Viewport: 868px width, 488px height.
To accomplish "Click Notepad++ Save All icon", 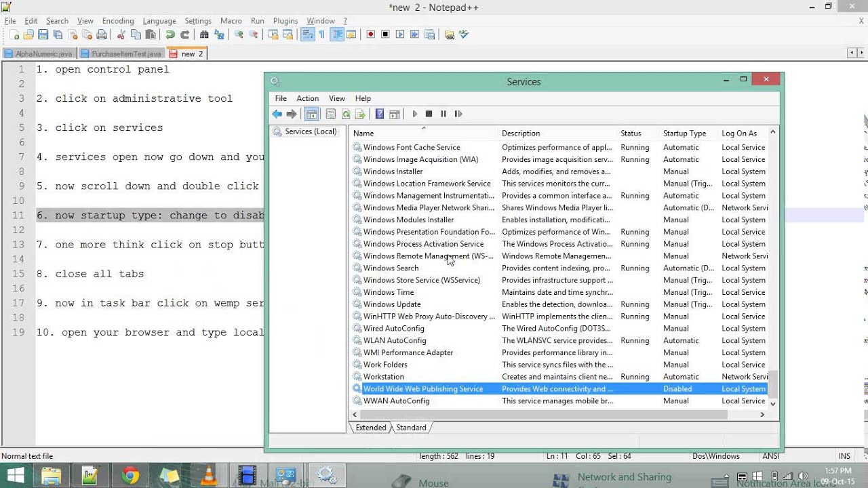I will click(x=58, y=35).
